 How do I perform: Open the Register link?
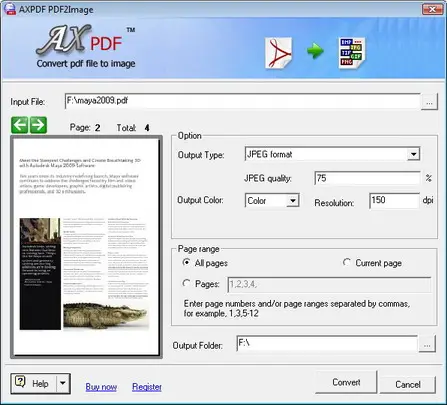(x=147, y=387)
